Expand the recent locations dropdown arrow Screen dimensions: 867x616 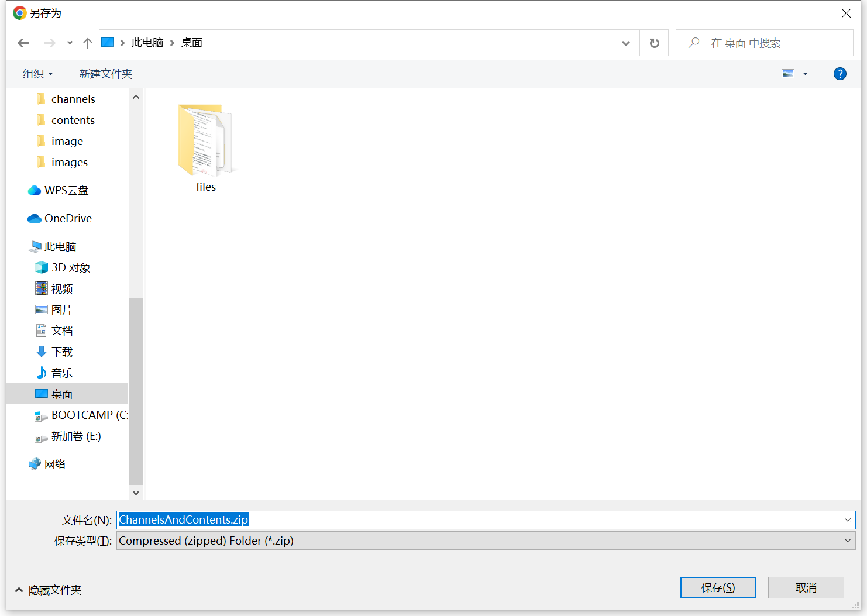tap(70, 43)
